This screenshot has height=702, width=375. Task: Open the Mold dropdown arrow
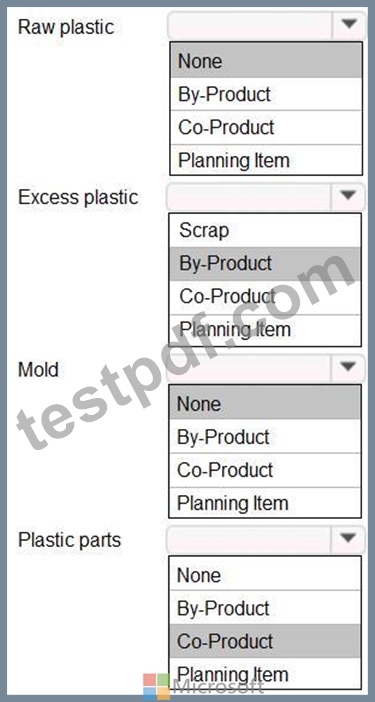pos(348,367)
